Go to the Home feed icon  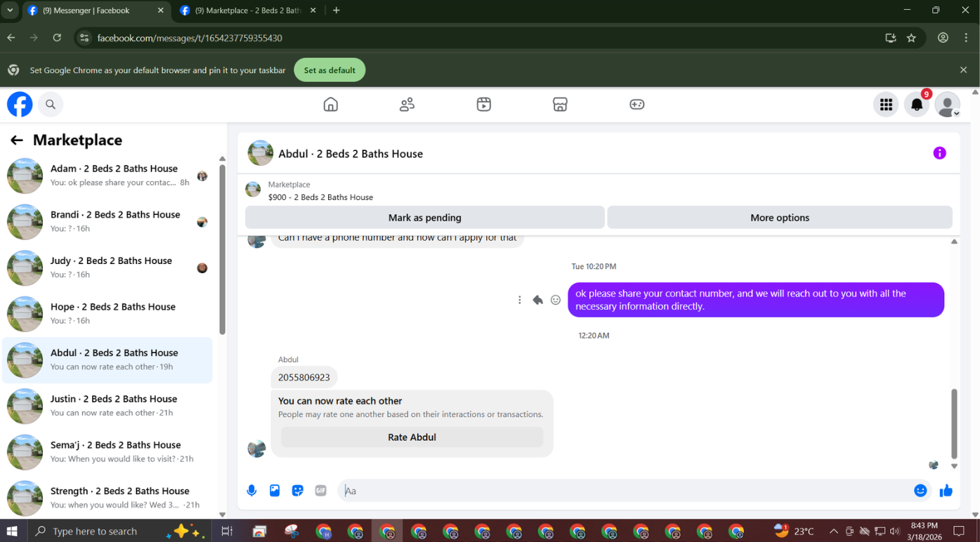(331, 105)
